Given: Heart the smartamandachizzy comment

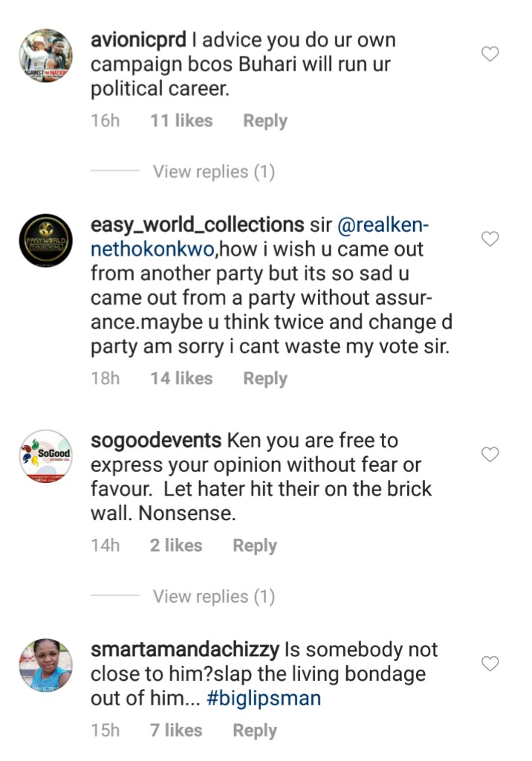Looking at the screenshot, I should pos(490,663).
